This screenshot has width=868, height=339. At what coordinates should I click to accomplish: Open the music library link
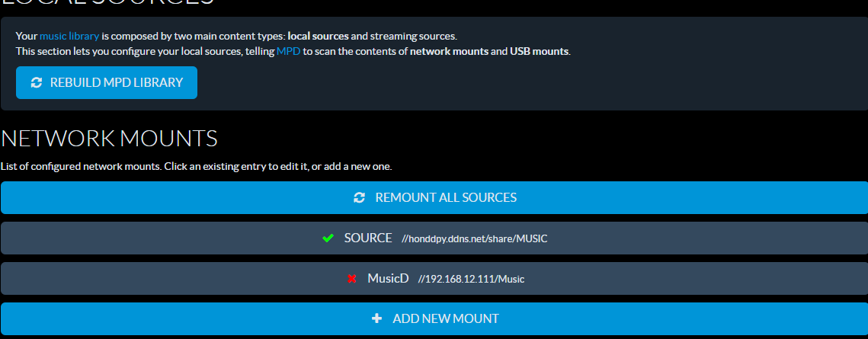(x=70, y=37)
